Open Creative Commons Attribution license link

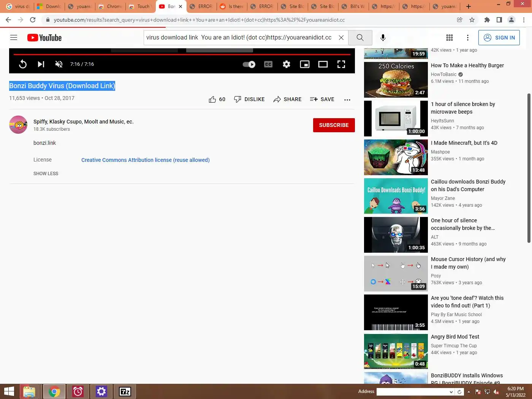(146, 160)
